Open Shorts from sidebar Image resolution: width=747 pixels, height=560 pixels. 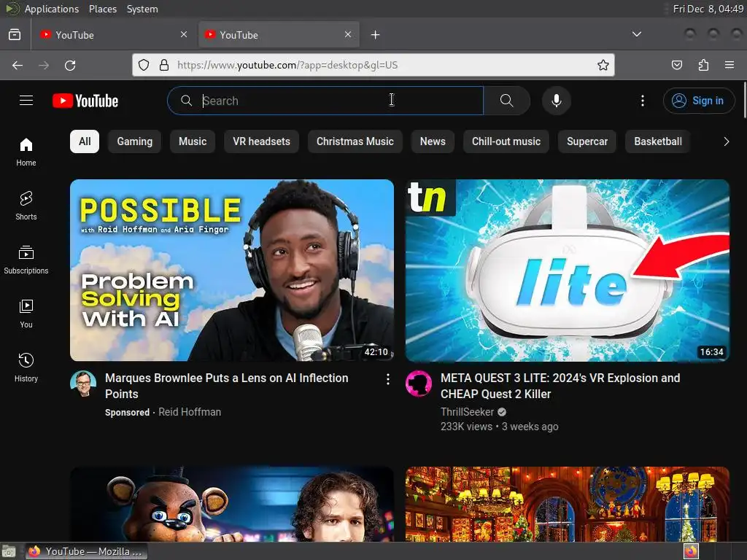(26, 206)
